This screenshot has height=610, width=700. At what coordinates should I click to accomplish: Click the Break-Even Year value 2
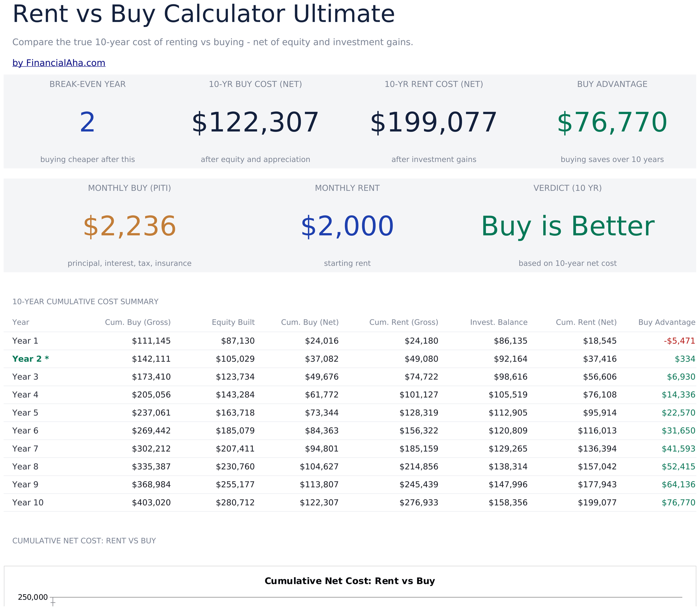87,123
